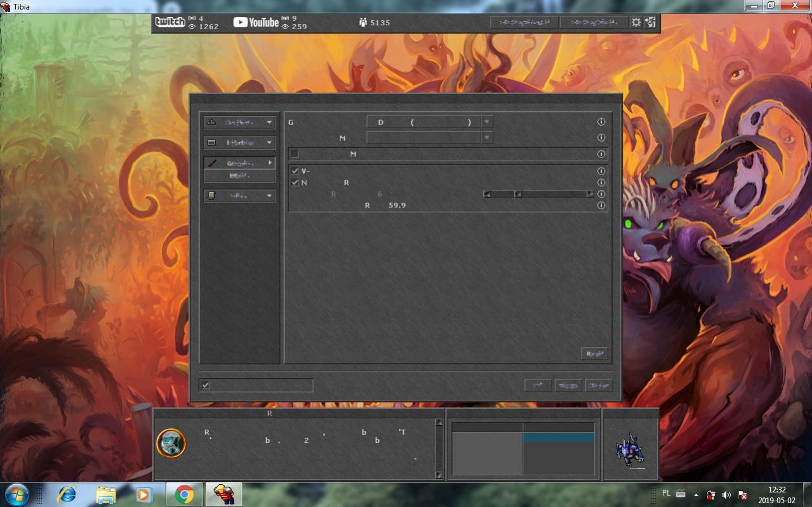Expand the last sidebar category with scroll icon
This screenshot has height=507, width=812.
coord(239,196)
